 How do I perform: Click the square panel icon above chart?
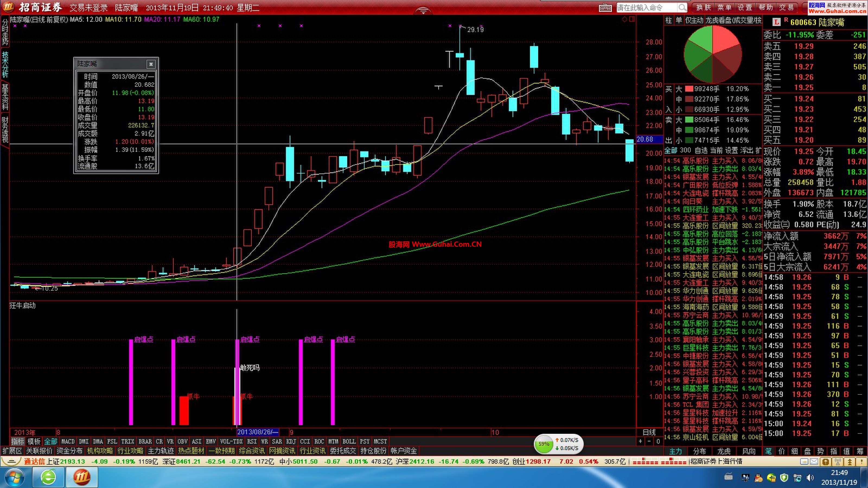pyautogui.click(x=632, y=20)
